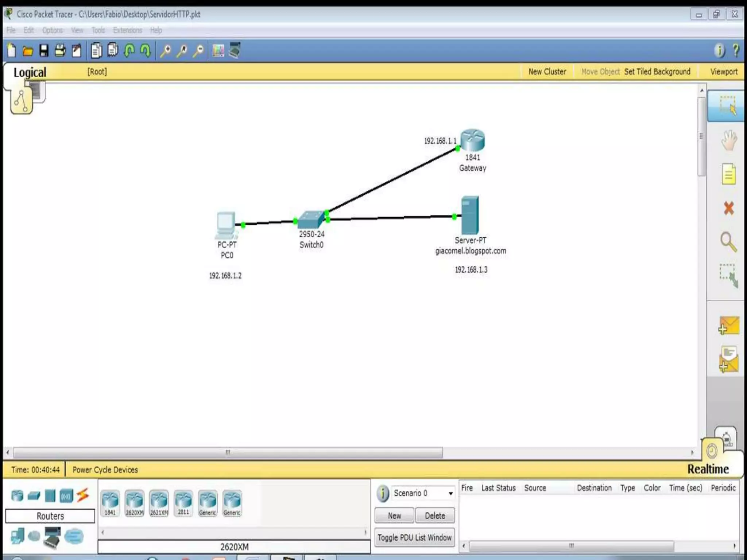Switch to the Logical workspace tab
Image resolution: width=747 pixels, height=560 pixels.
[x=30, y=72]
